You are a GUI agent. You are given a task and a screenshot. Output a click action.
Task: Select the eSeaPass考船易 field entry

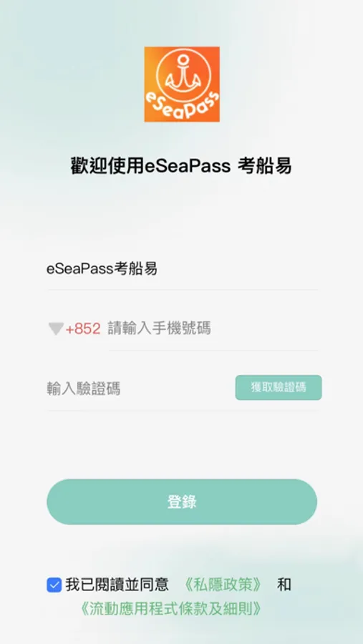[182, 270]
